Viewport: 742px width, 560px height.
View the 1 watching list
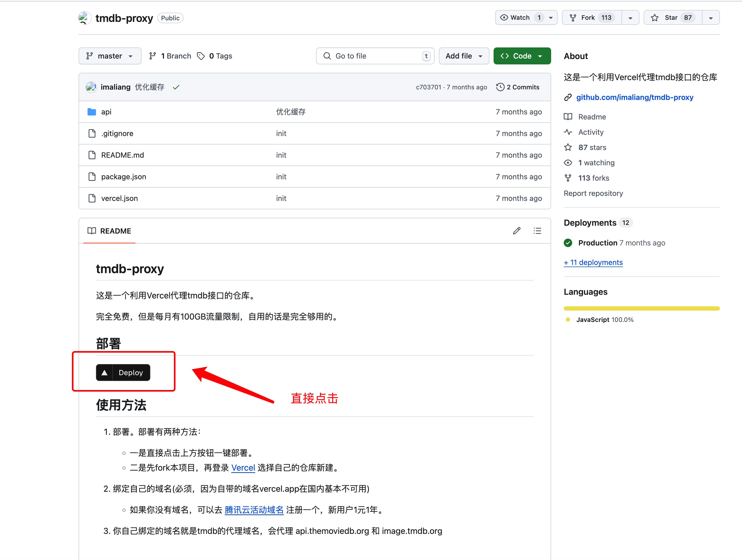tap(596, 163)
